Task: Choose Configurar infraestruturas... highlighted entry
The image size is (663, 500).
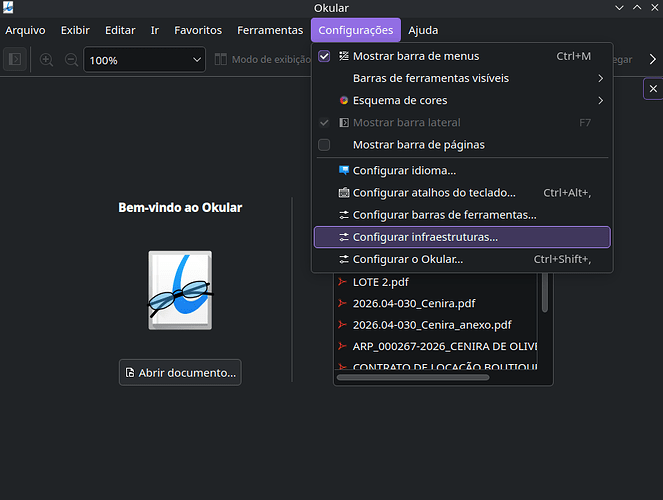Action: (462, 237)
